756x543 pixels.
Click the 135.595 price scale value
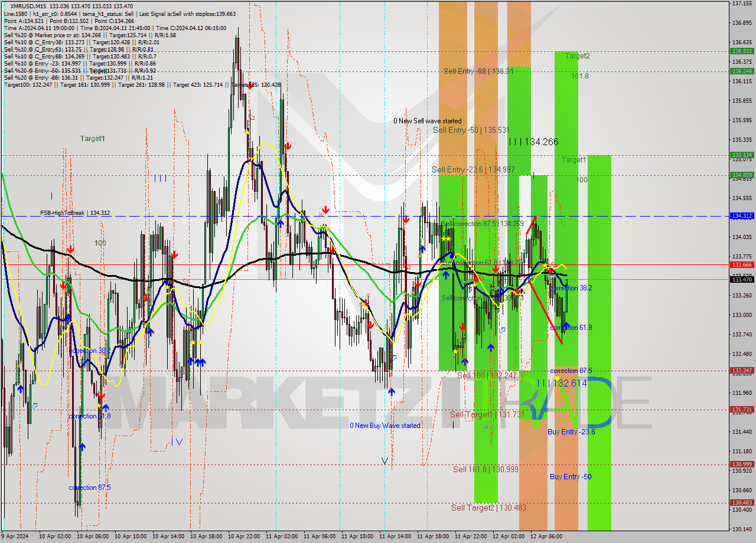(x=742, y=120)
